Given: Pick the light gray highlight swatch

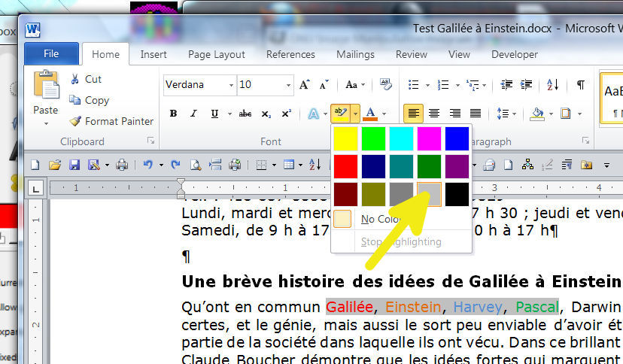Looking at the screenshot, I should coord(429,194).
